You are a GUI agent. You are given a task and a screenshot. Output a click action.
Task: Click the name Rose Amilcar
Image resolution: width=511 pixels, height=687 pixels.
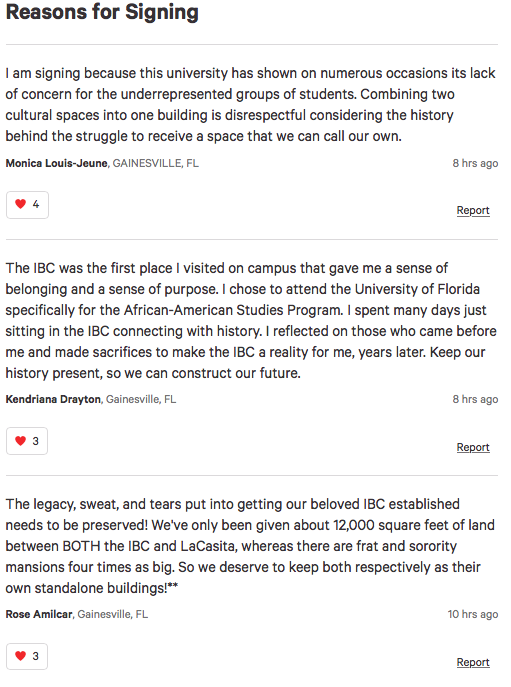pyautogui.click(x=39, y=614)
